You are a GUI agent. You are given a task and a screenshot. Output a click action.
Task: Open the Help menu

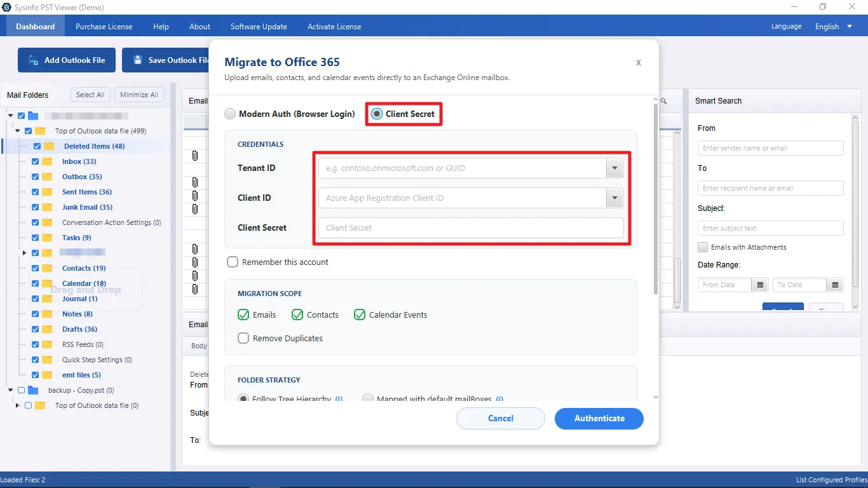point(161,27)
